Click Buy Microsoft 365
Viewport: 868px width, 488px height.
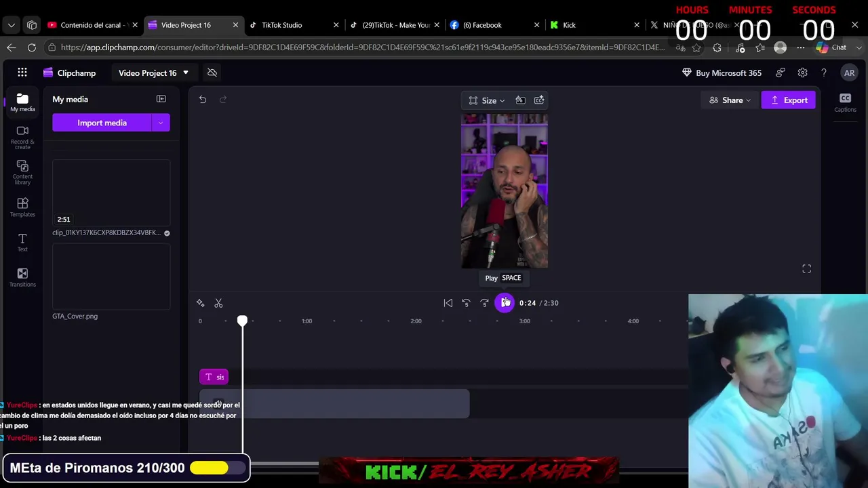pyautogui.click(x=722, y=73)
